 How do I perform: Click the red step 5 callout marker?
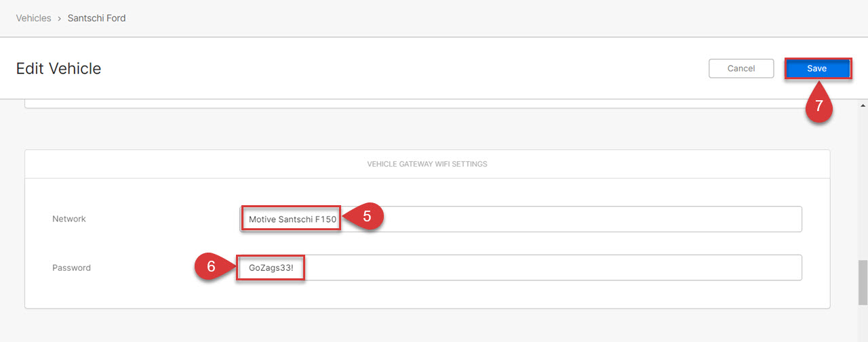[366, 217]
